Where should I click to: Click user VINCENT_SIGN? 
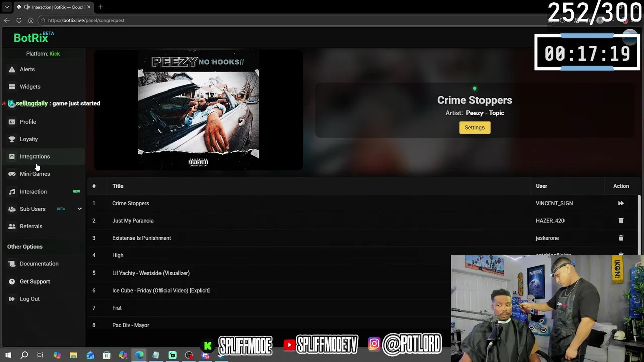(x=554, y=203)
